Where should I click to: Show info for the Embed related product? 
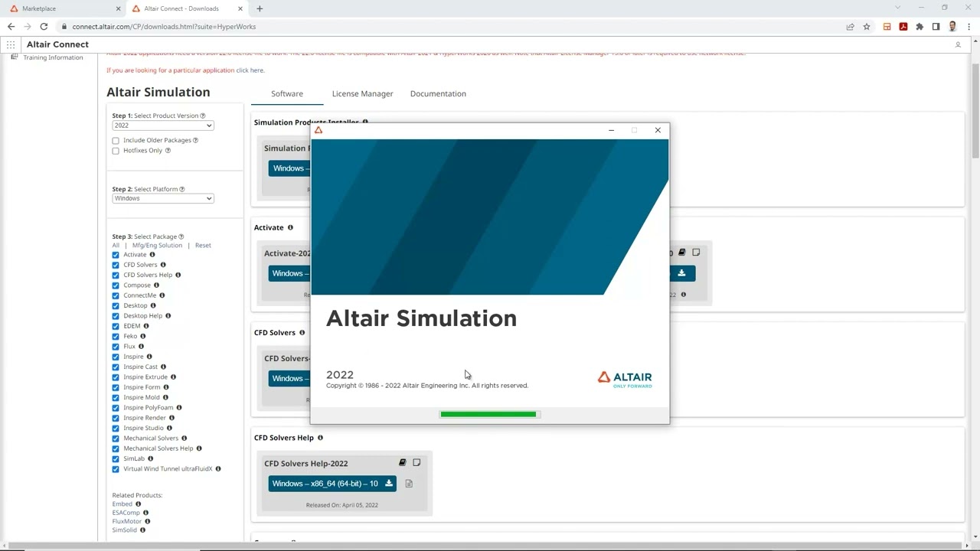[x=138, y=504]
